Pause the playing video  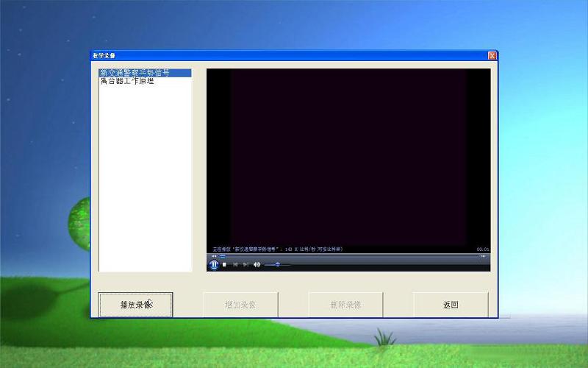coord(214,264)
